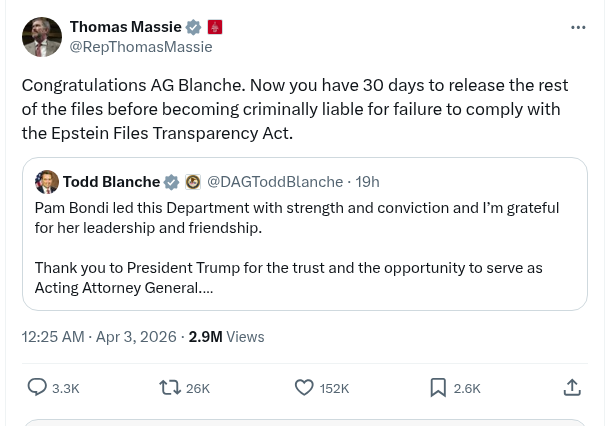The width and height of the screenshot is (608, 426).
Task: Click the 12:25 AM Apr 3, 2026 timestamp
Action: coord(99,337)
